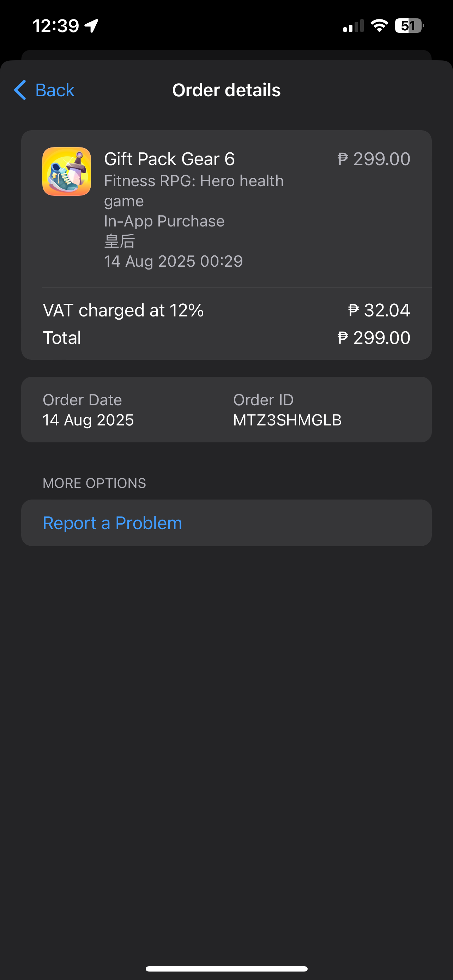Tap the Wi-Fi status icon

tap(379, 26)
